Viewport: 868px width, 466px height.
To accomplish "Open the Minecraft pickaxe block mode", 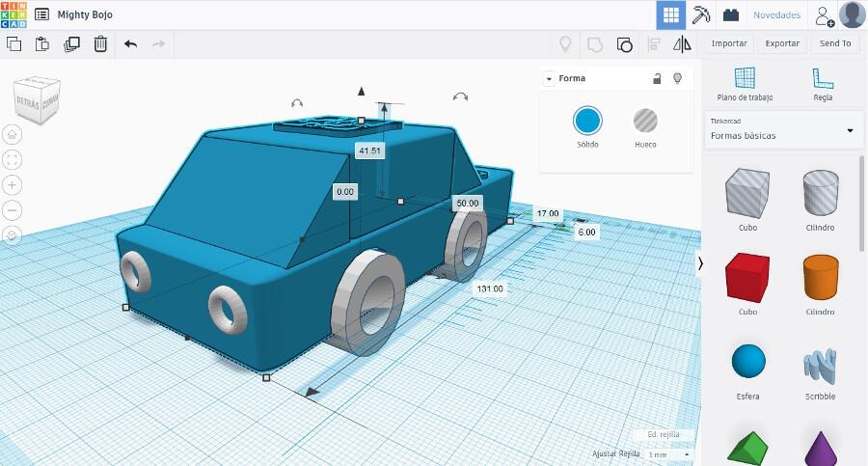I will click(702, 14).
